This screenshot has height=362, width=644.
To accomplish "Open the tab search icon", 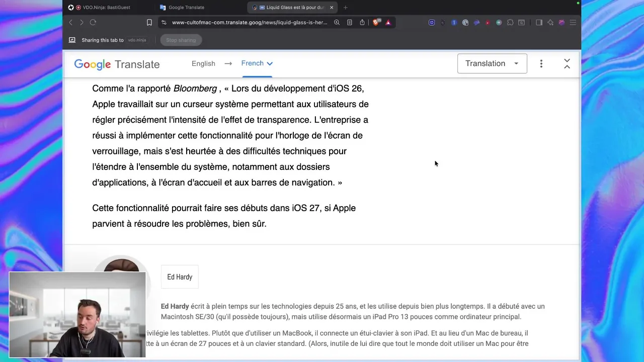I will 521,23.
